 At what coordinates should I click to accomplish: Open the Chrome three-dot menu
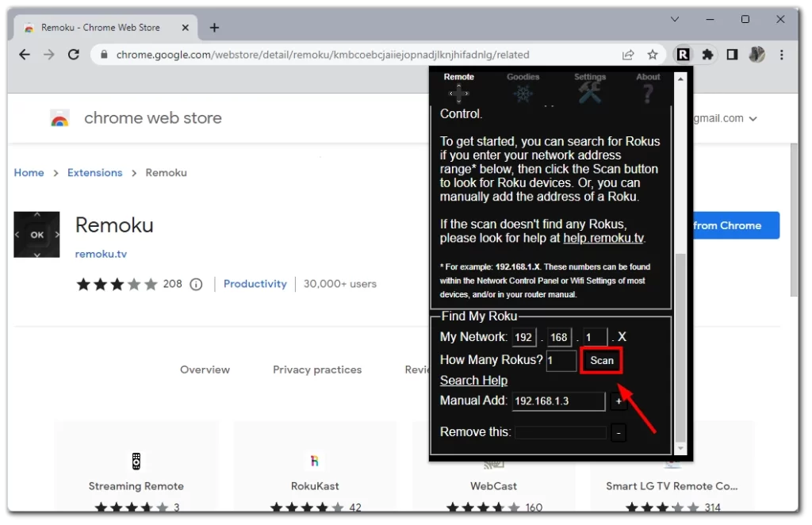click(x=781, y=55)
